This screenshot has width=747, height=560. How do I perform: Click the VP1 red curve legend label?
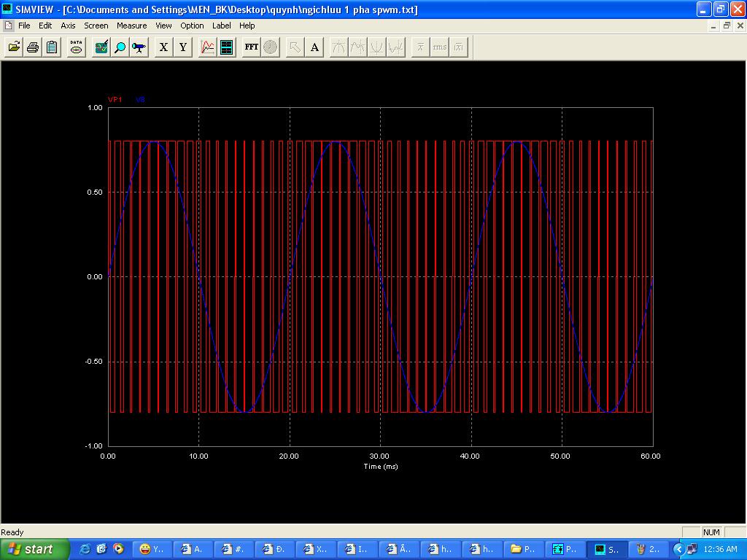(115, 100)
